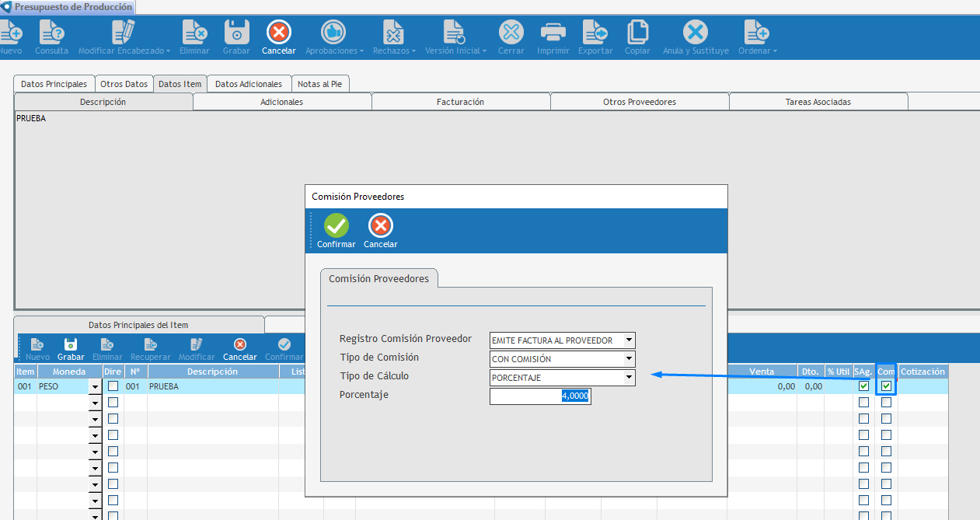
Task: Click the Cerrar toolbar icon
Action: point(511,33)
